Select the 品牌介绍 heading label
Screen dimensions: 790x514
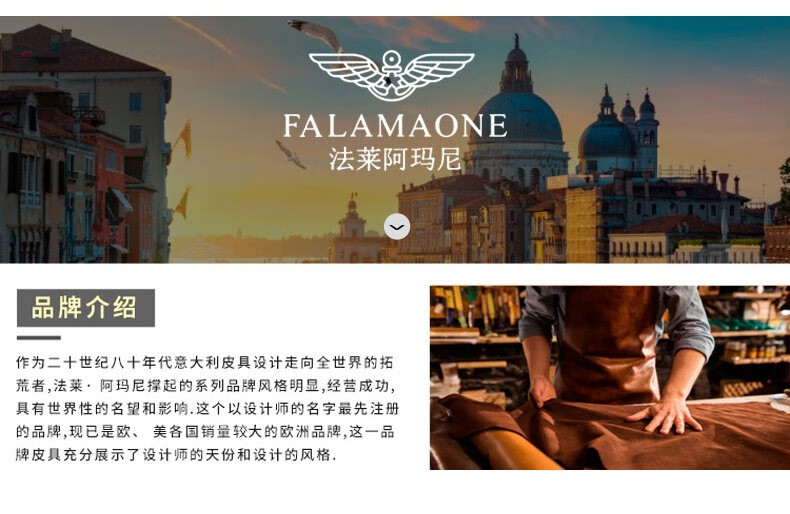coord(86,307)
